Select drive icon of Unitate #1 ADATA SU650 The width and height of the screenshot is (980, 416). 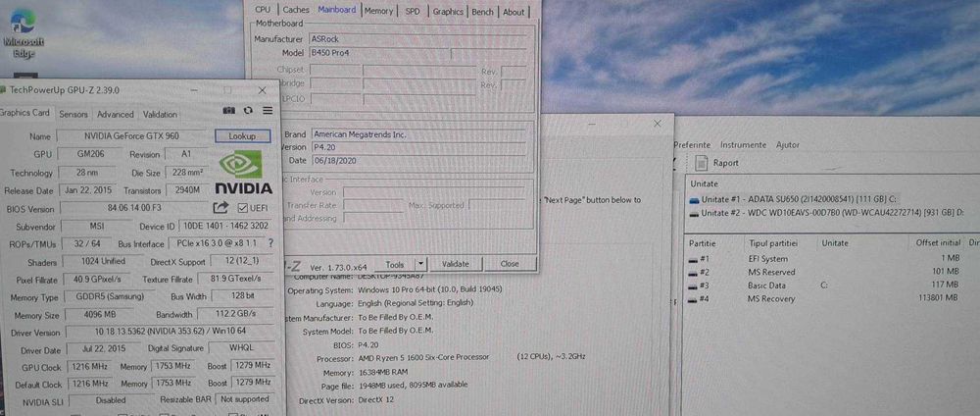tap(693, 199)
